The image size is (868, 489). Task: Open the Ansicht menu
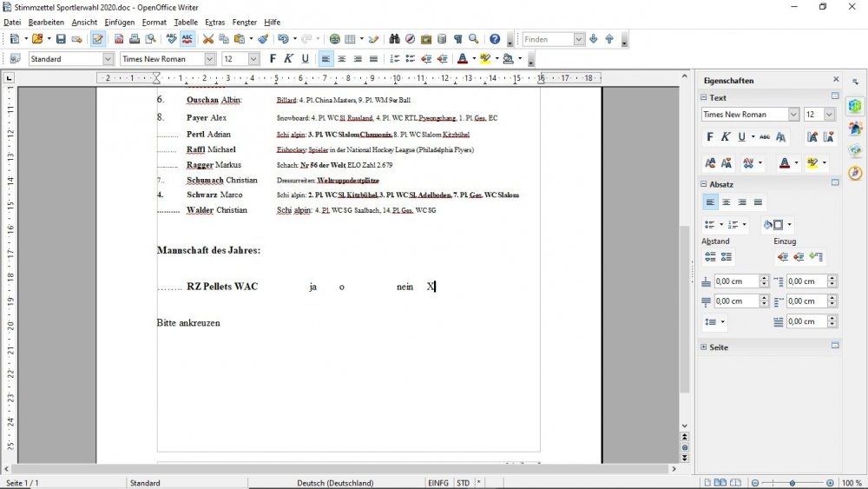84,23
